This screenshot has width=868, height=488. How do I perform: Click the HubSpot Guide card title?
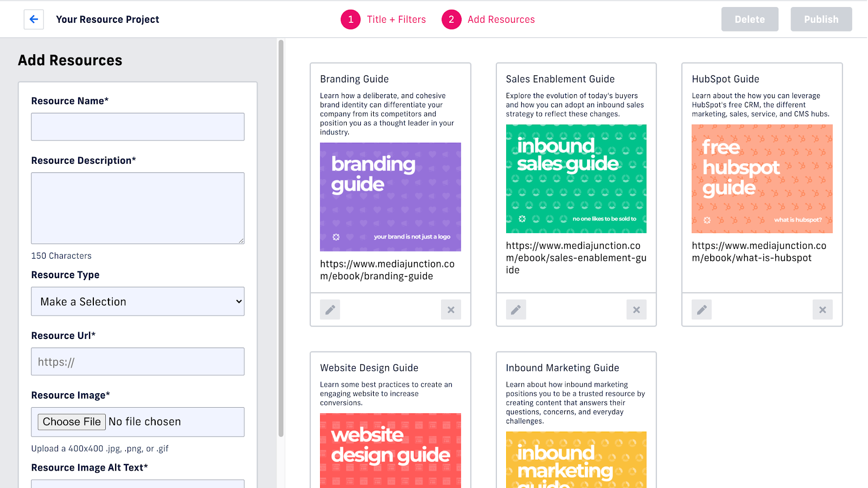click(725, 79)
